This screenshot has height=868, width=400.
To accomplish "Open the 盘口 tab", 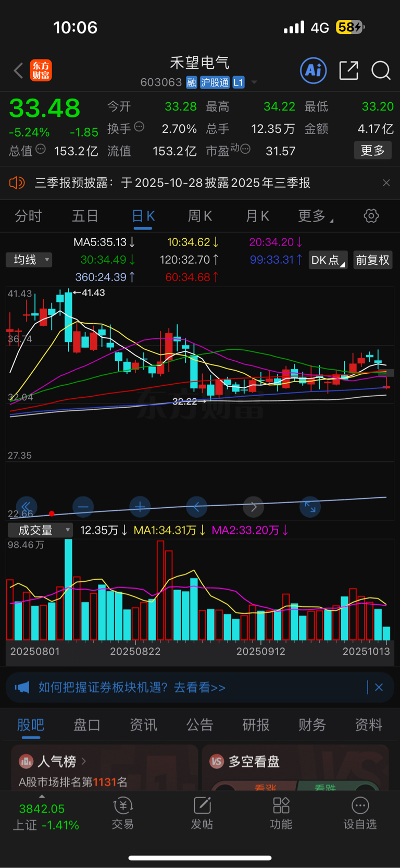I will 87,725.
